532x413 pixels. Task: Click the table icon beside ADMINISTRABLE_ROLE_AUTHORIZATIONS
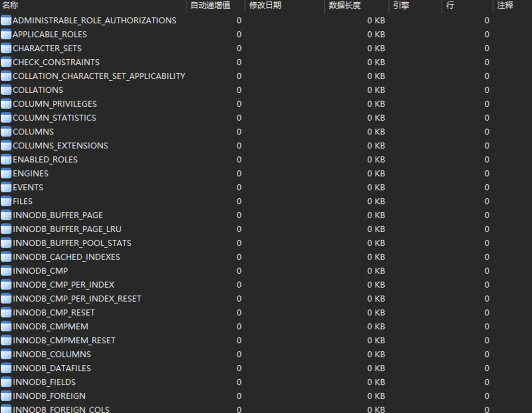click(6, 20)
